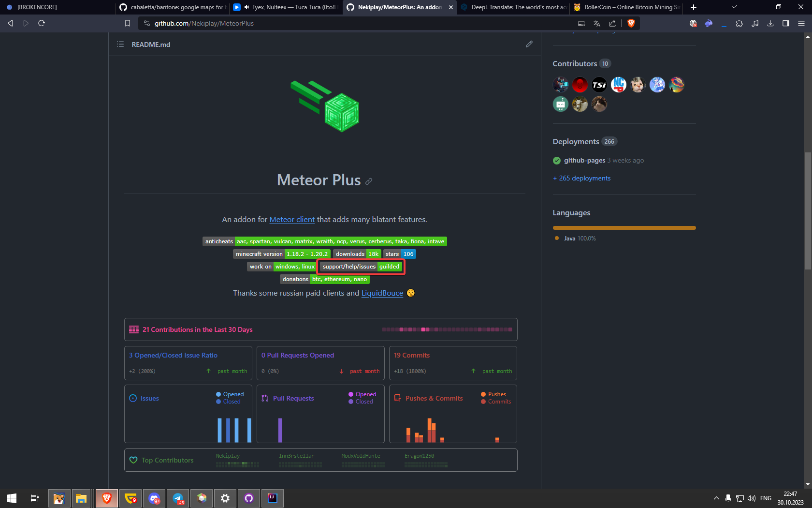This screenshot has height=508, width=812.
Task: Click the + 265 deployments link
Action: 581,178
